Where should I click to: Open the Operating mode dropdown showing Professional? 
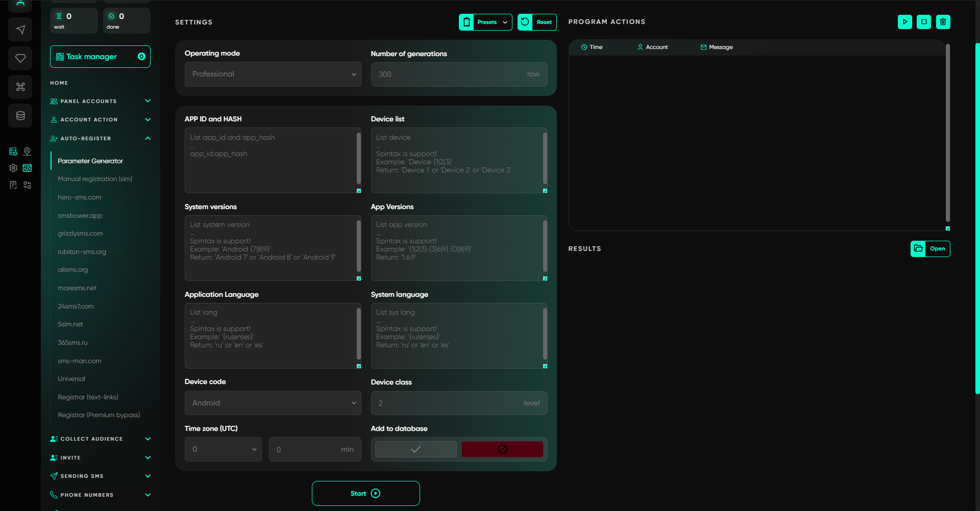273,74
